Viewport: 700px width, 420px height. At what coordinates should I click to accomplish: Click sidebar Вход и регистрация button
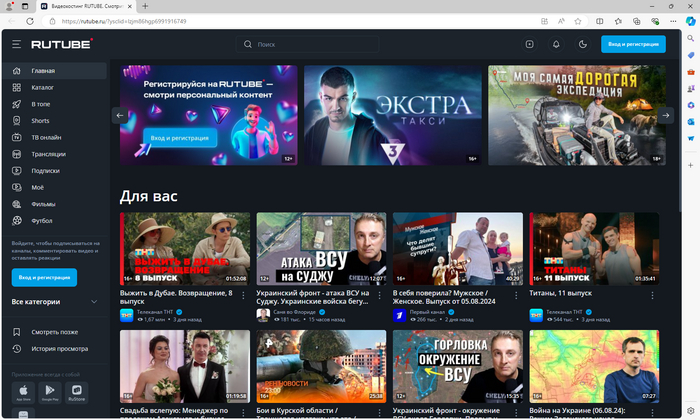coord(44,277)
